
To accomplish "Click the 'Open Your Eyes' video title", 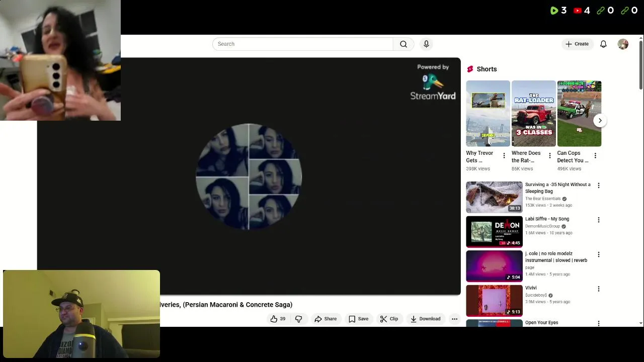I will click(x=541, y=323).
